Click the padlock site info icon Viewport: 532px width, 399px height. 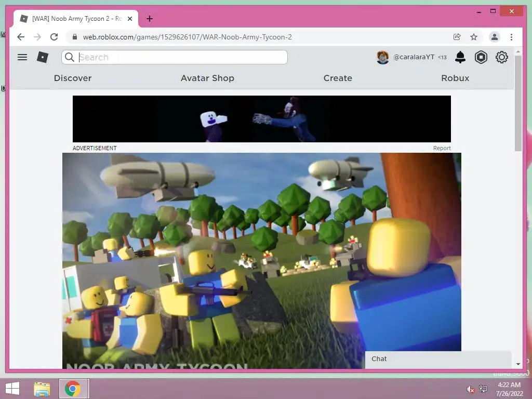(75, 37)
